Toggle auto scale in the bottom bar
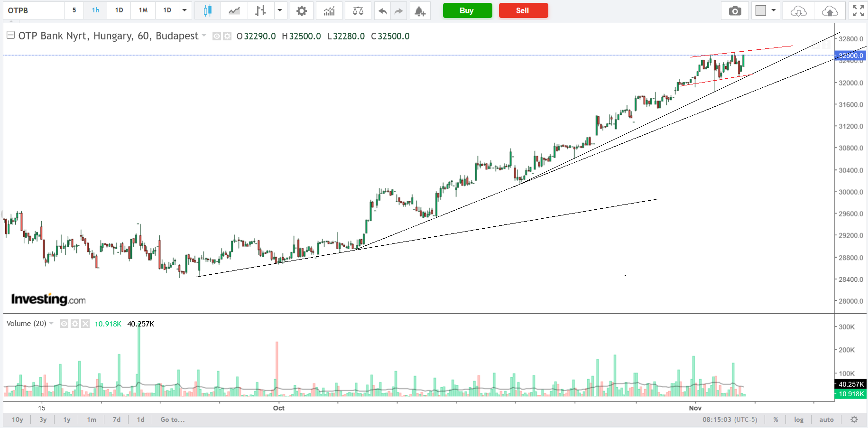 pyautogui.click(x=826, y=419)
